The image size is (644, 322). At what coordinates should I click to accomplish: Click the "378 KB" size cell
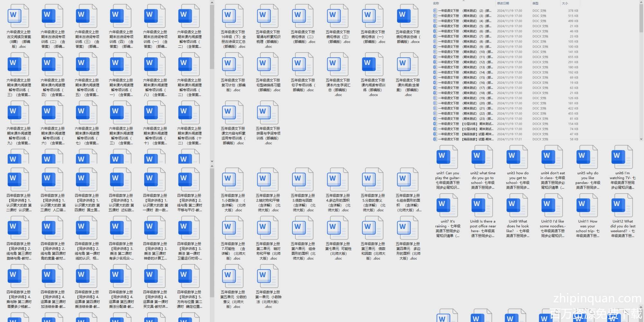click(x=573, y=11)
